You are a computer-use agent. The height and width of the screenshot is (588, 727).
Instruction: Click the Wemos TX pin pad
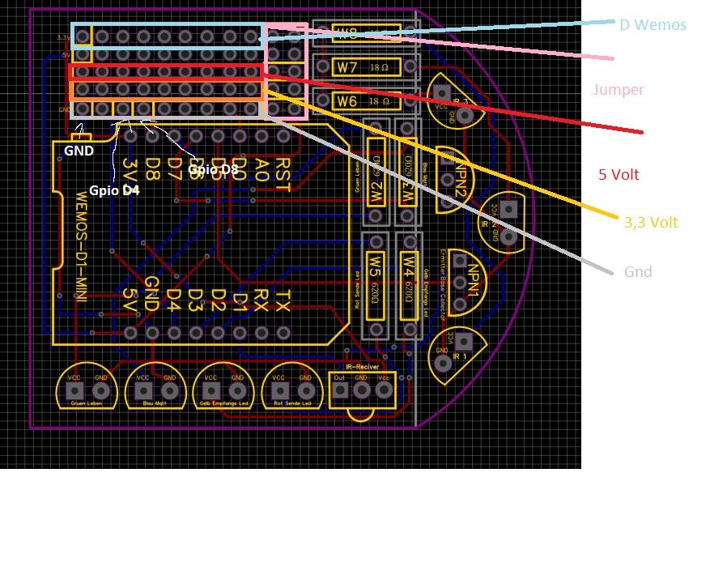pyautogui.click(x=283, y=333)
